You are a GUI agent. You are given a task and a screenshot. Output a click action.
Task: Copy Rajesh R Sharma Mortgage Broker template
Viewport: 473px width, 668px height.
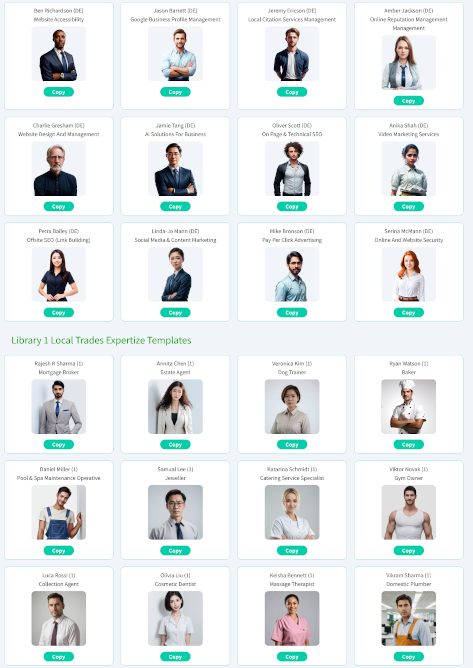(59, 445)
